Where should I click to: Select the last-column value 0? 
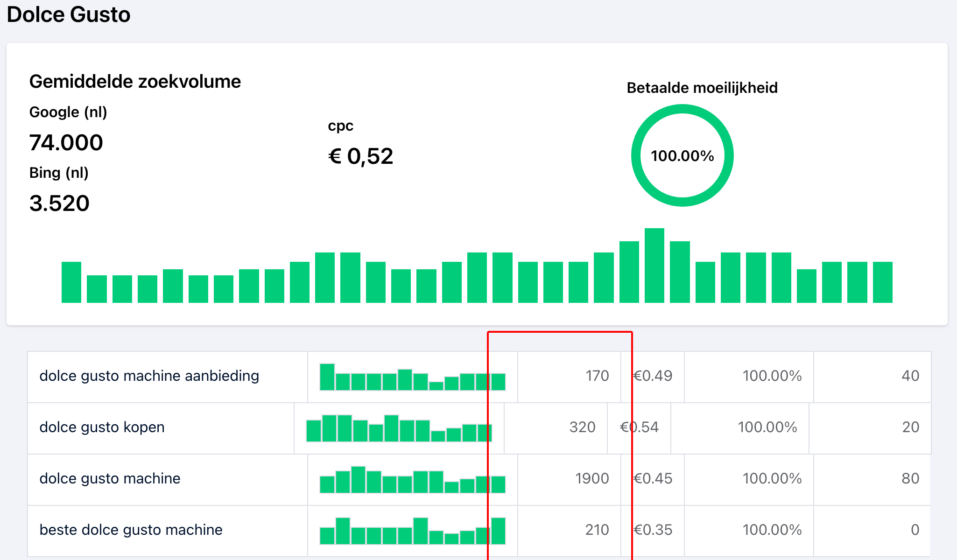pyautogui.click(x=915, y=530)
